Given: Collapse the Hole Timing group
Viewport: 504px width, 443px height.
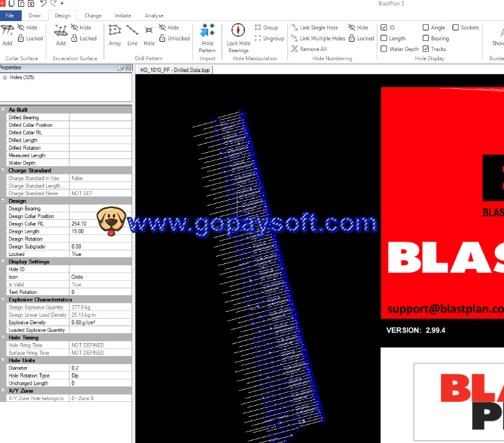Looking at the screenshot, I should pos(3,337).
